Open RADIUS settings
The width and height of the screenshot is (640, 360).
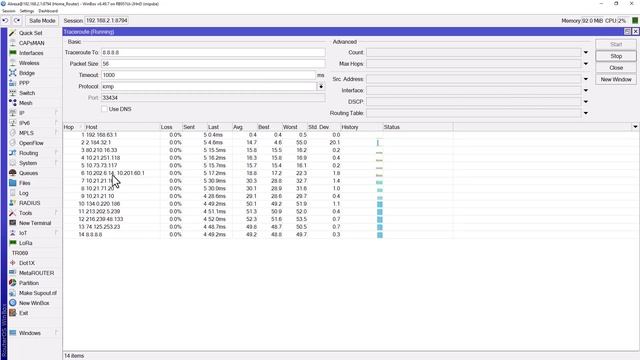tap(29, 203)
